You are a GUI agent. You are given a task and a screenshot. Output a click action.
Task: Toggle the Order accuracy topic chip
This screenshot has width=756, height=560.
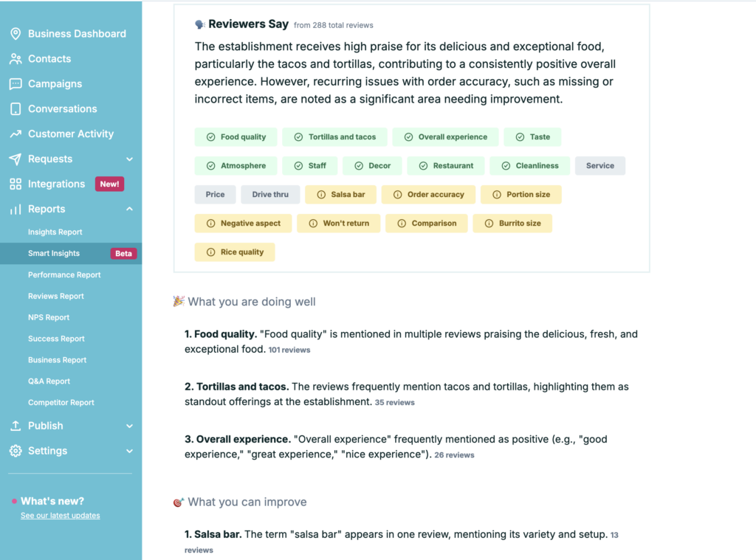[x=428, y=195]
